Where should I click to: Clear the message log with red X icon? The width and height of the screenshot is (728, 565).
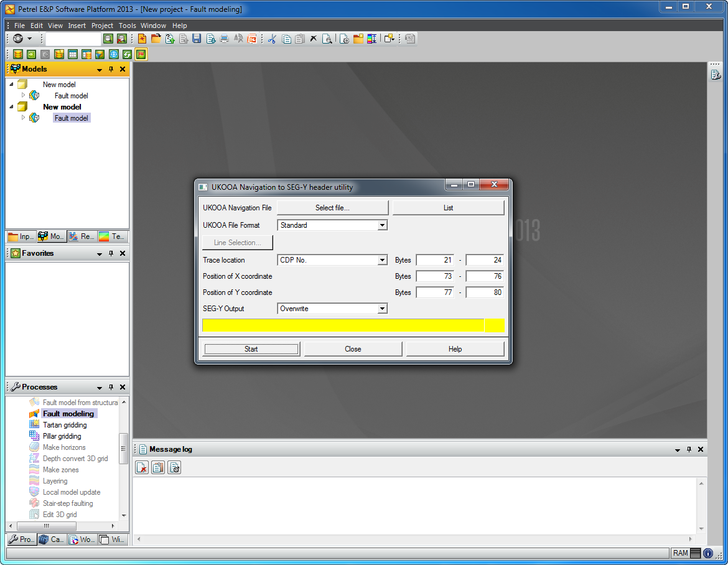coord(142,467)
